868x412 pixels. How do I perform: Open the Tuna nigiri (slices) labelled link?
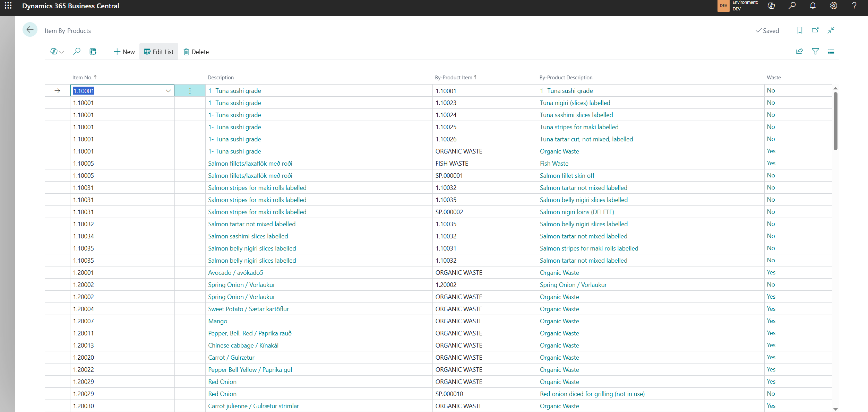(575, 103)
